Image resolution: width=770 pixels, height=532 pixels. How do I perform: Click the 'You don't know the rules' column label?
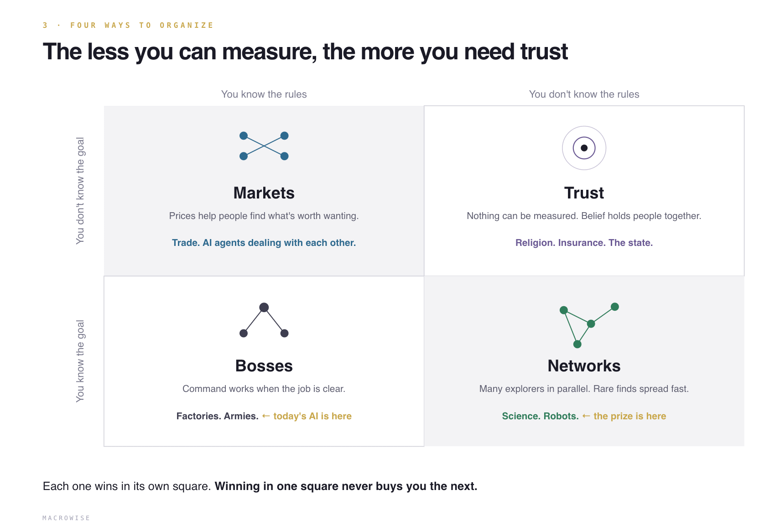tap(584, 94)
